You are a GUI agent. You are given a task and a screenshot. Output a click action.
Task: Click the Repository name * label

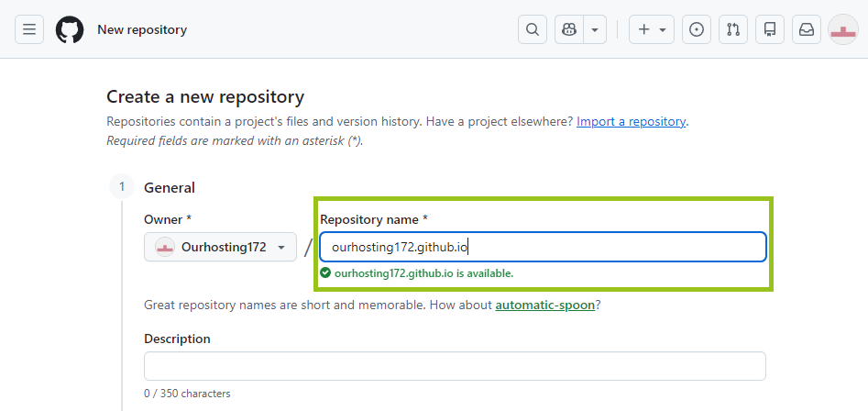click(x=374, y=219)
